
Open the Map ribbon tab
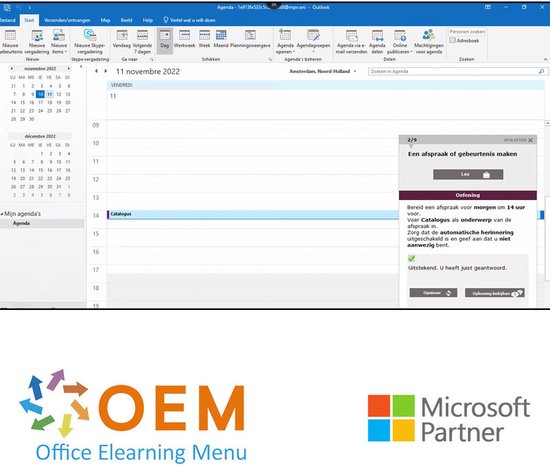(105, 20)
